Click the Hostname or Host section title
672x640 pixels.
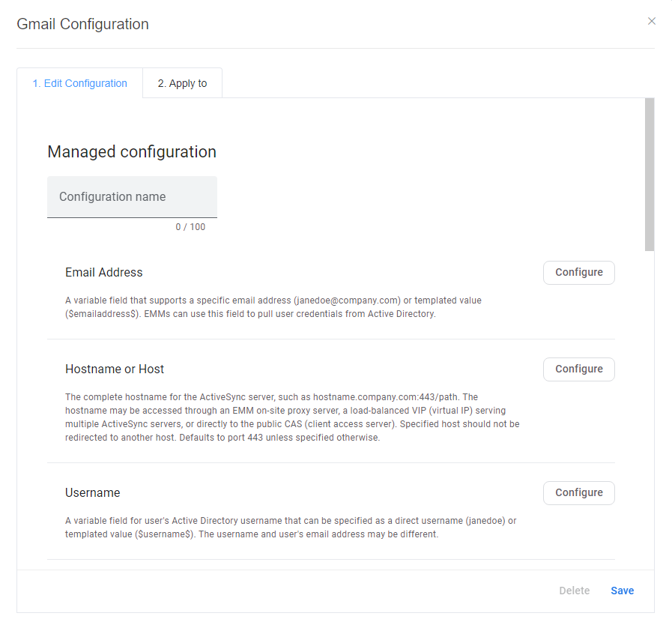click(115, 369)
